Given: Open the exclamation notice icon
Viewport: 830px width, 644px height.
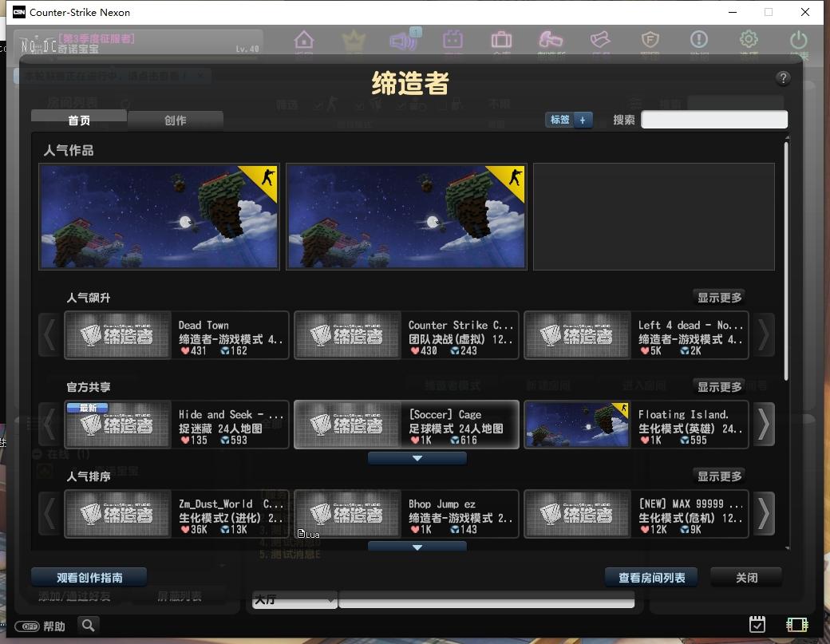Looking at the screenshot, I should coord(699,40).
